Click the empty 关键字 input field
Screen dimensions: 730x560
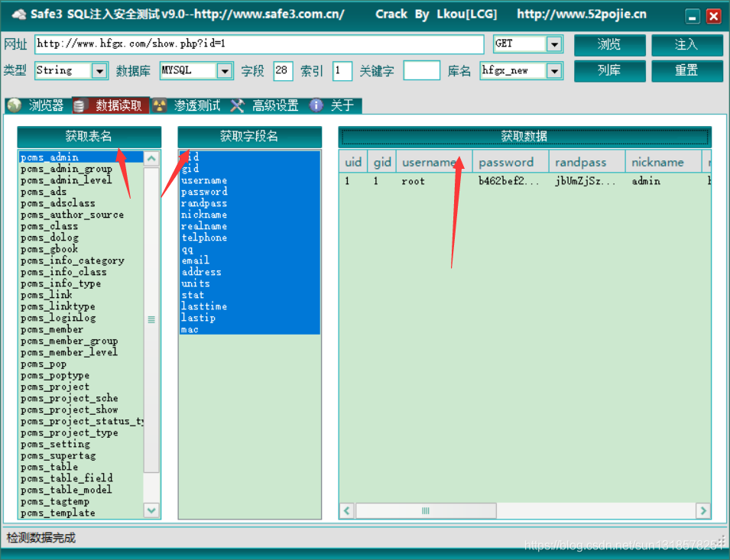[x=421, y=71]
